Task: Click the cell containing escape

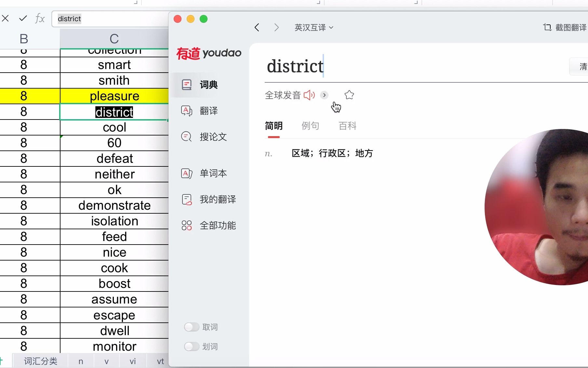Action: (114, 315)
